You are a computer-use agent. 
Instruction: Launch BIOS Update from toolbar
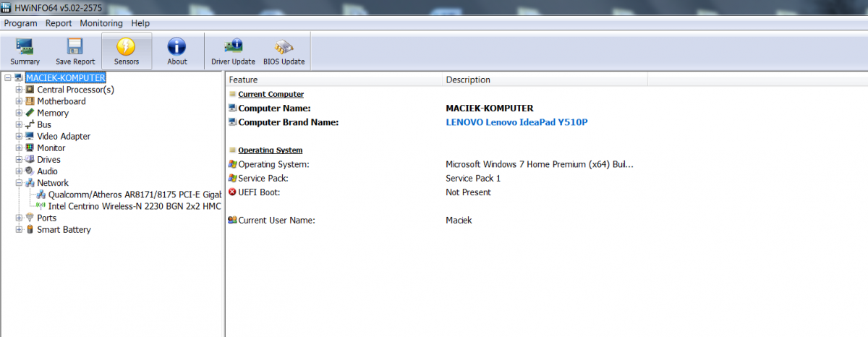(x=284, y=51)
